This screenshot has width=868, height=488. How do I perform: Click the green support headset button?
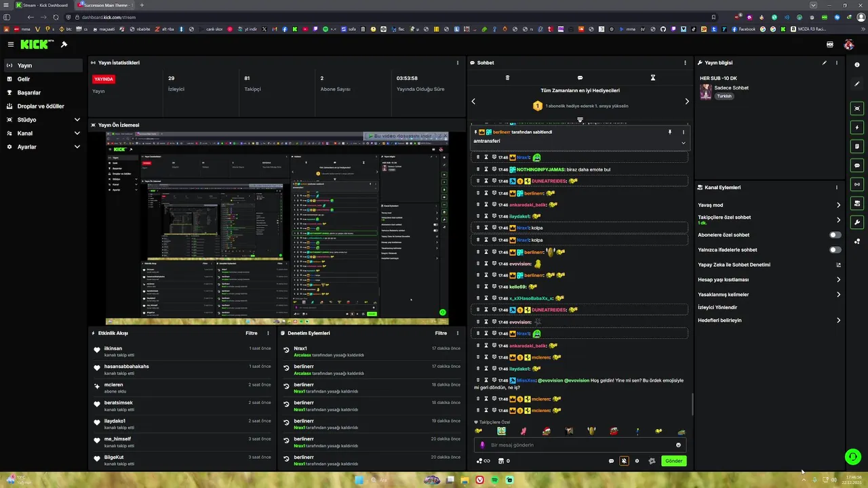852,457
